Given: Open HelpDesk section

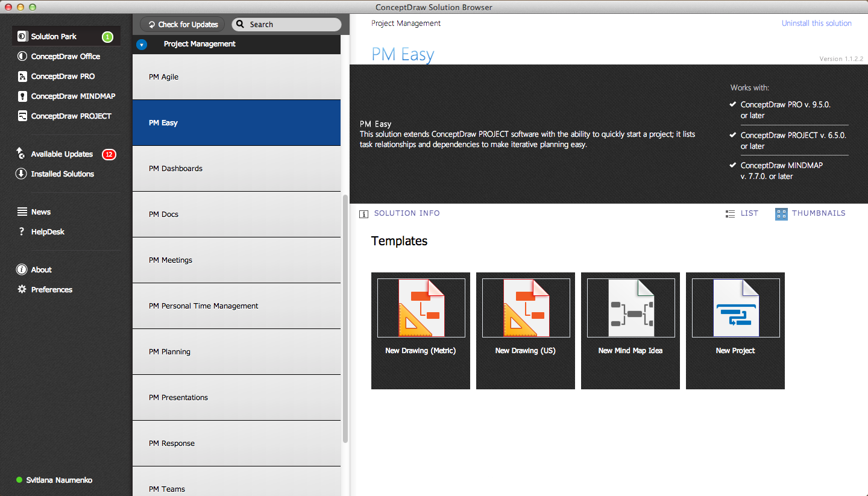Looking at the screenshot, I should (x=48, y=232).
